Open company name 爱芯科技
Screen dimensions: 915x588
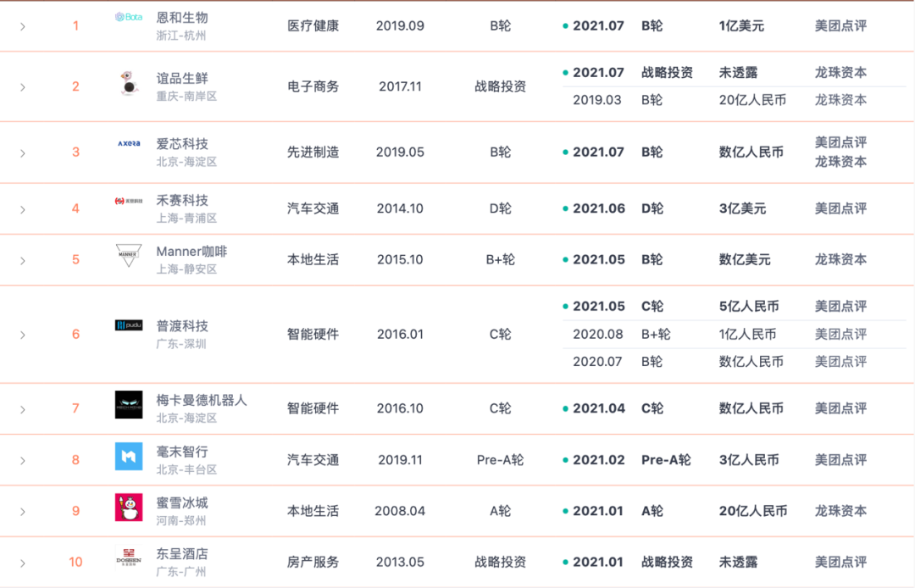tap(182, 143)
